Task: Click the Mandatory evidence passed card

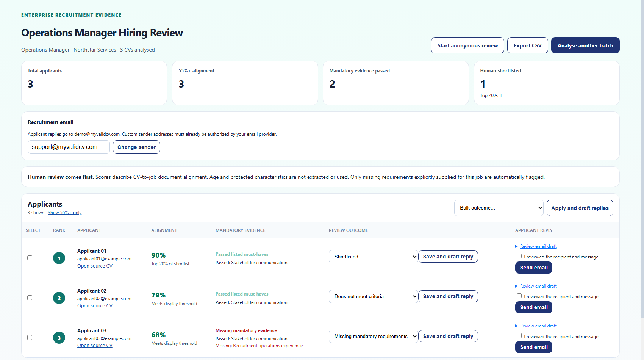Action: (x=396, y=83)
